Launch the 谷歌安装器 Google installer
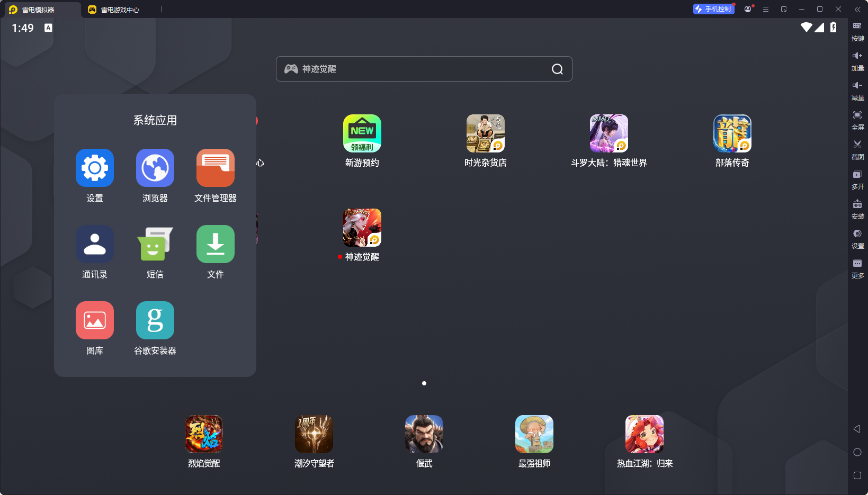 coord(155,320)
